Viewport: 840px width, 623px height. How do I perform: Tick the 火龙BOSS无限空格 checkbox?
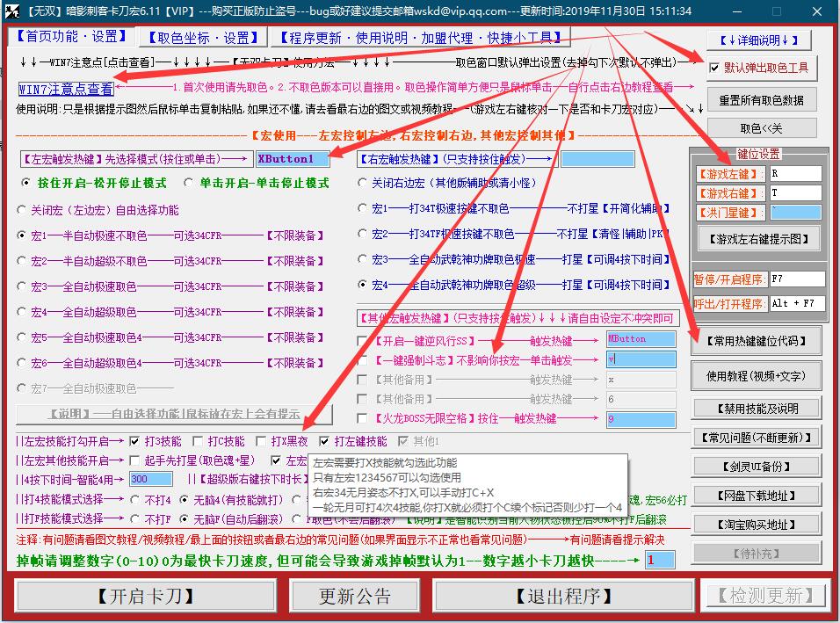pos(364,419)
